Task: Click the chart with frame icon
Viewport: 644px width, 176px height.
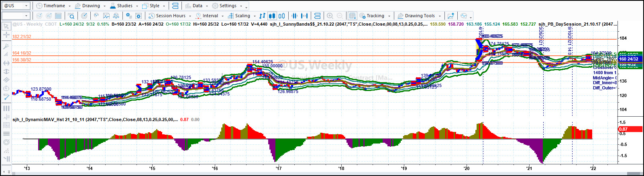Action: (106, 16)
